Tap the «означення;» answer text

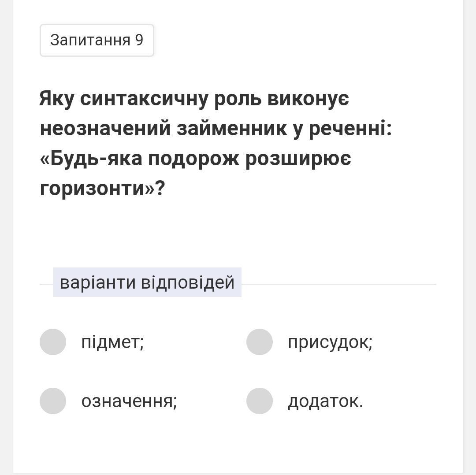coord(129,401)
